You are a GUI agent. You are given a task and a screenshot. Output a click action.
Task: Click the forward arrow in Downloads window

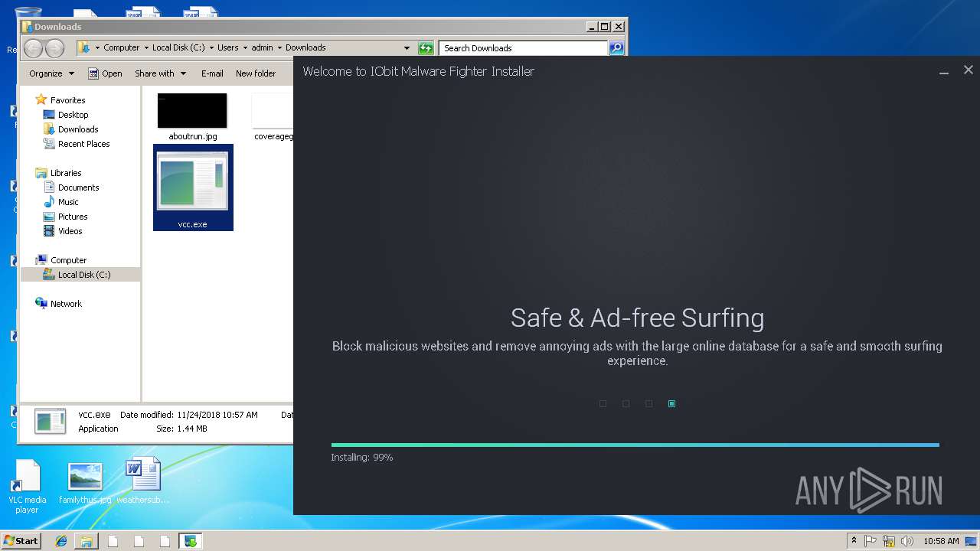(54, 48)
